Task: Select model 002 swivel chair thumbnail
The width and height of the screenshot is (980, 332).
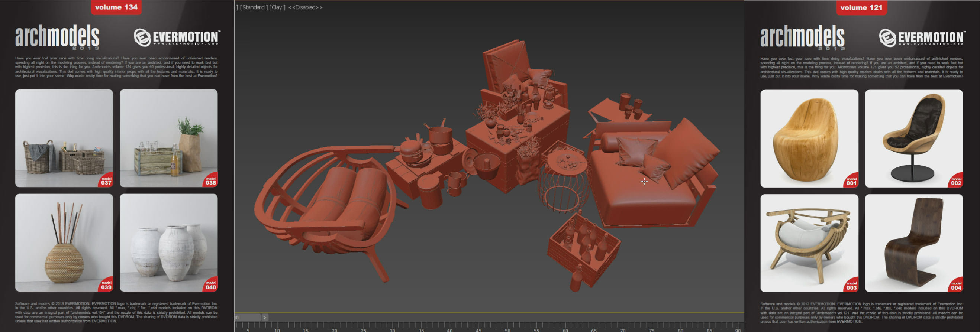Action: (914, 139)
